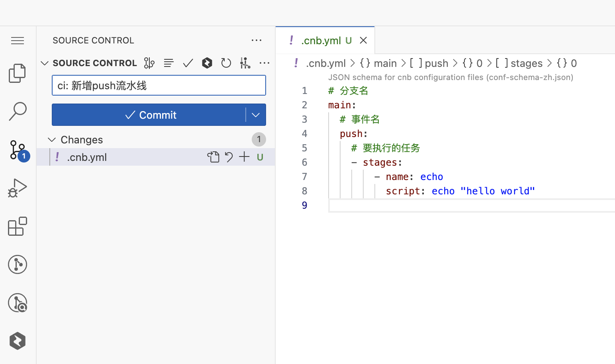The width and height of the screenshot is (615, 364).
Task: Collapse the Changes group
Action: [x=52, y=140]
